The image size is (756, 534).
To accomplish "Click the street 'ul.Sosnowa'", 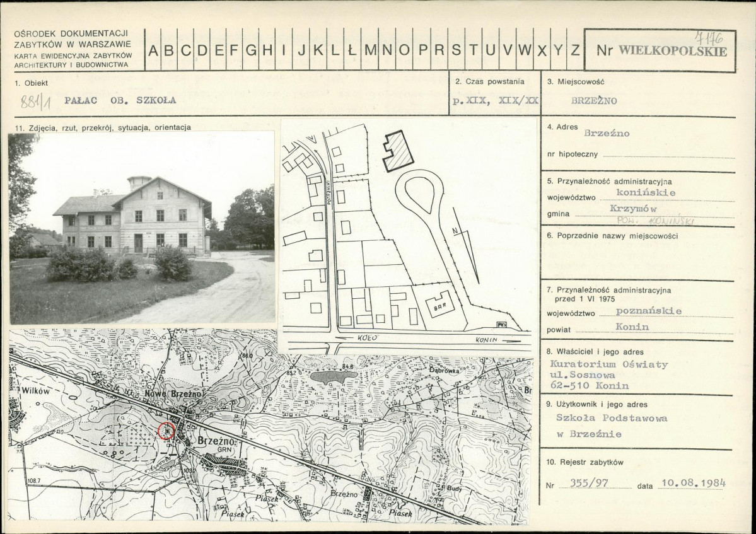I will coord(583,375).
